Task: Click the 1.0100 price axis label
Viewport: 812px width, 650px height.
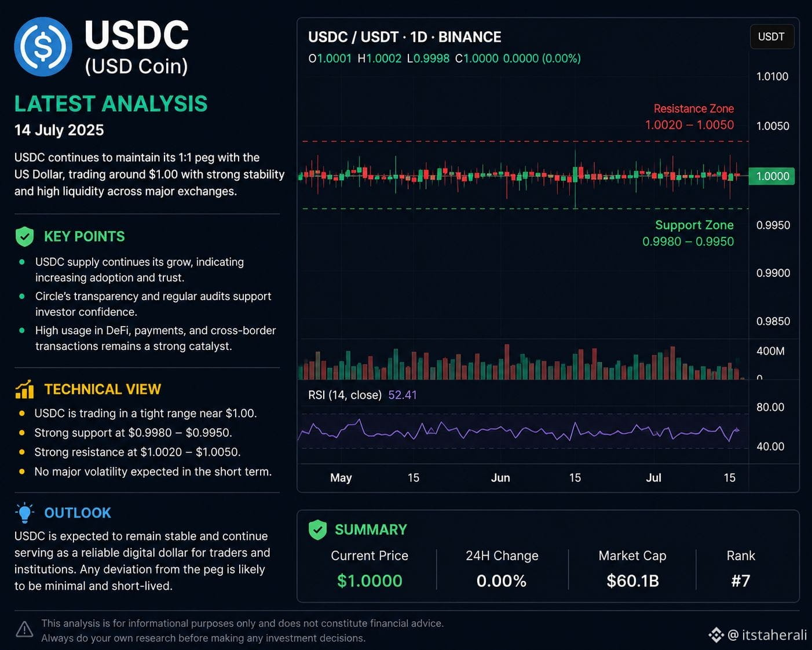Action: (772, 76)
